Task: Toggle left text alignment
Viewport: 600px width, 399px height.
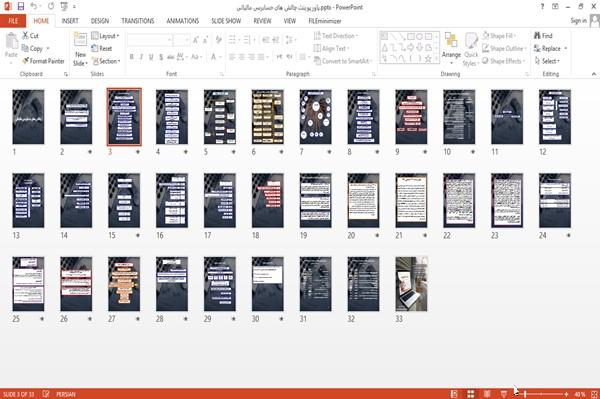Action: (232, 57)
